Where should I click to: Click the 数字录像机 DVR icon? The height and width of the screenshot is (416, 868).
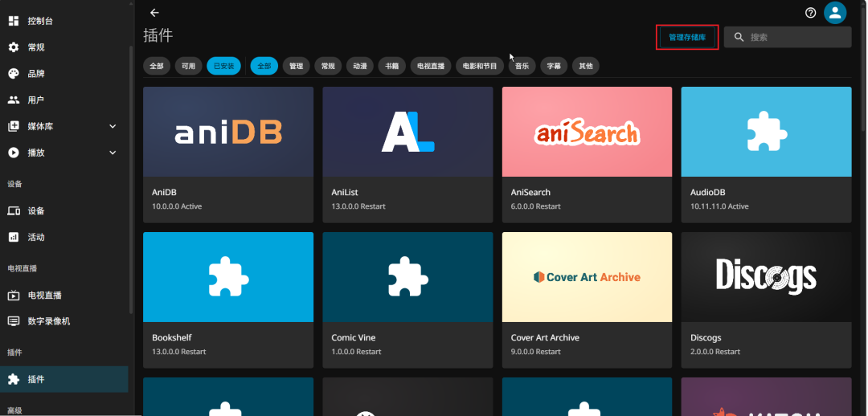coord(14,321)
